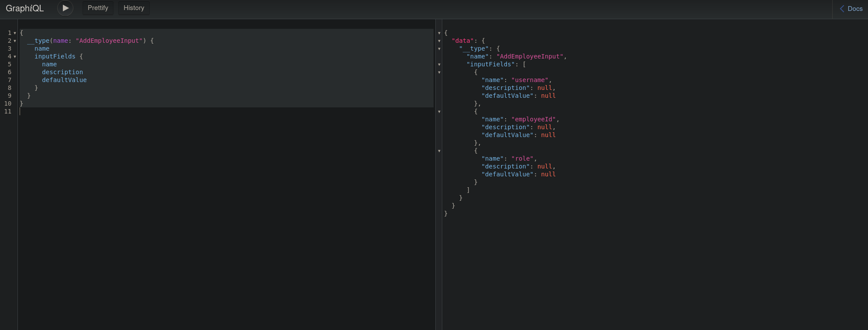
Task: Open the Docs explorer
Action: point(851,9)
